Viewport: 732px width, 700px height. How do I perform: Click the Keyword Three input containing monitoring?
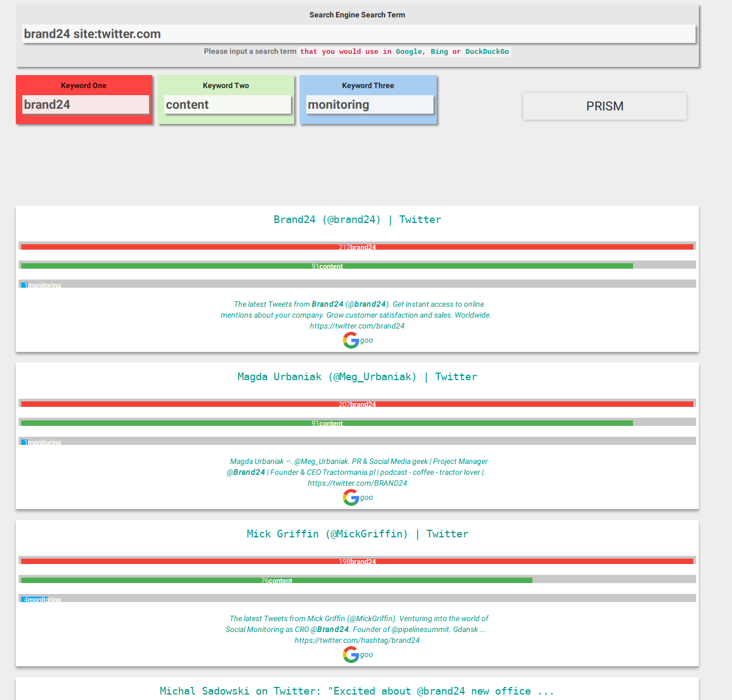(370, 104)
